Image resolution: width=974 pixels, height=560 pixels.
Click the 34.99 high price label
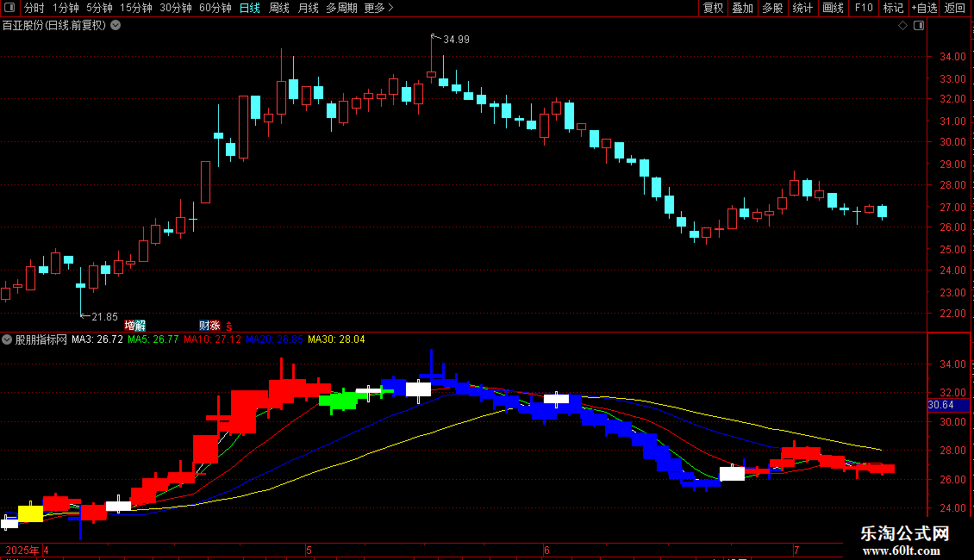coord(456,39)
